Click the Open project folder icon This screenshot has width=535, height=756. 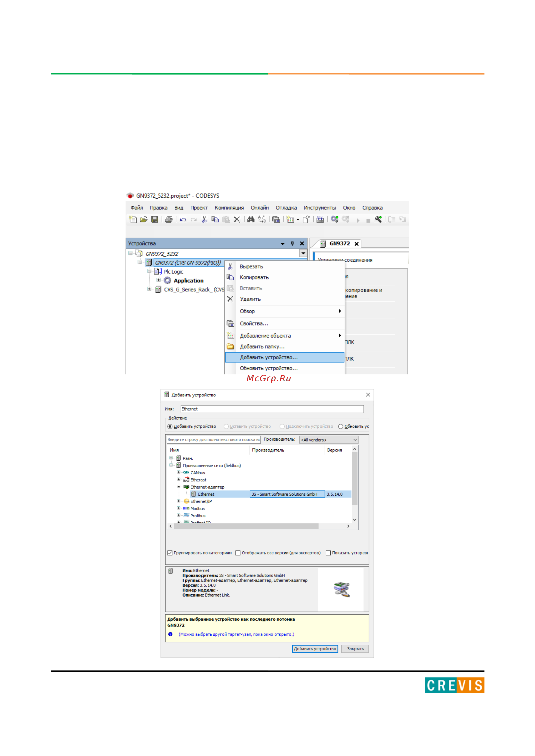(144, 219)
